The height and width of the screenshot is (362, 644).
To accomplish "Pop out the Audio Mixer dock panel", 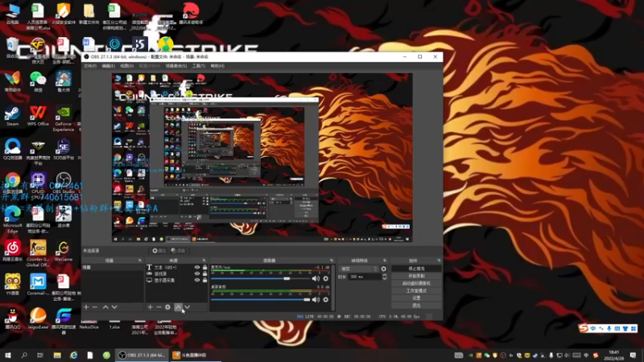I will [x=332, y=261].
